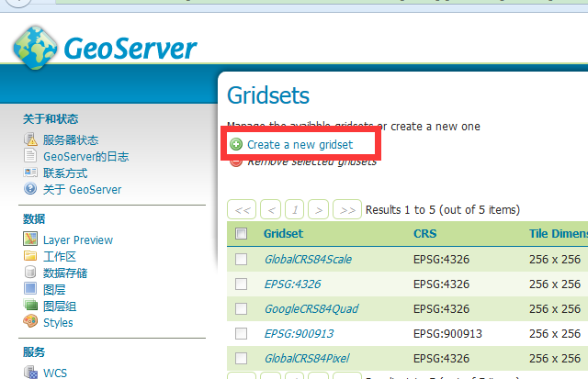Click the Styles palette icon
The image size is (588, 379).
click(30, 321)
